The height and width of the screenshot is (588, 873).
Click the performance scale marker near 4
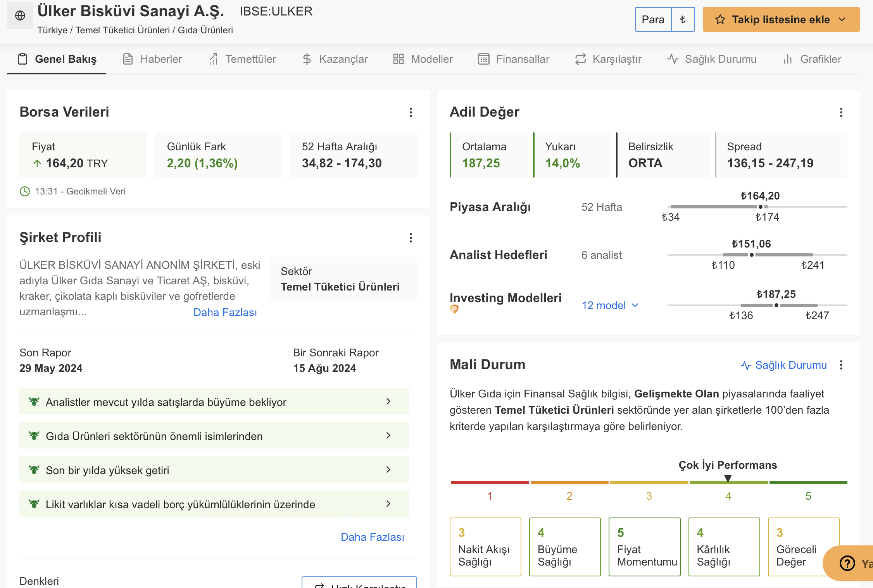tap(728, 479)
